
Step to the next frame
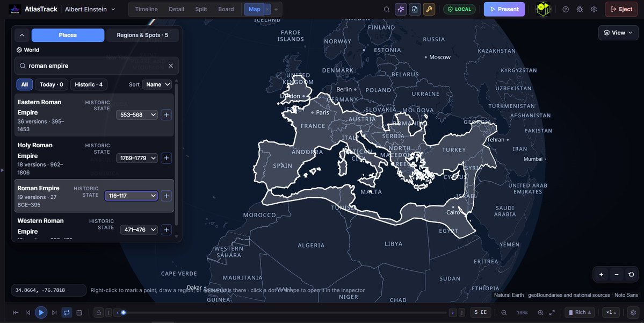pos(54,313)
